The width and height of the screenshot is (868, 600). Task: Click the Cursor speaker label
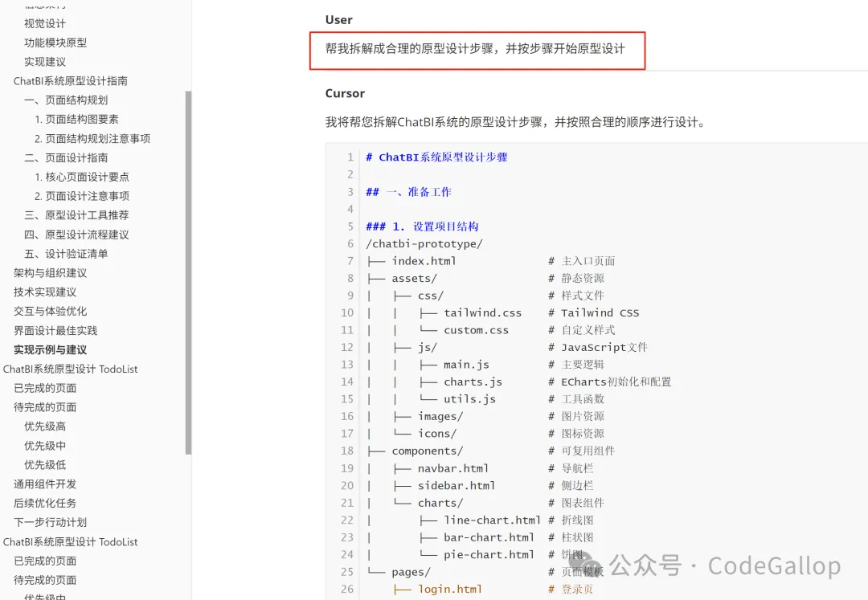[345, 93]
